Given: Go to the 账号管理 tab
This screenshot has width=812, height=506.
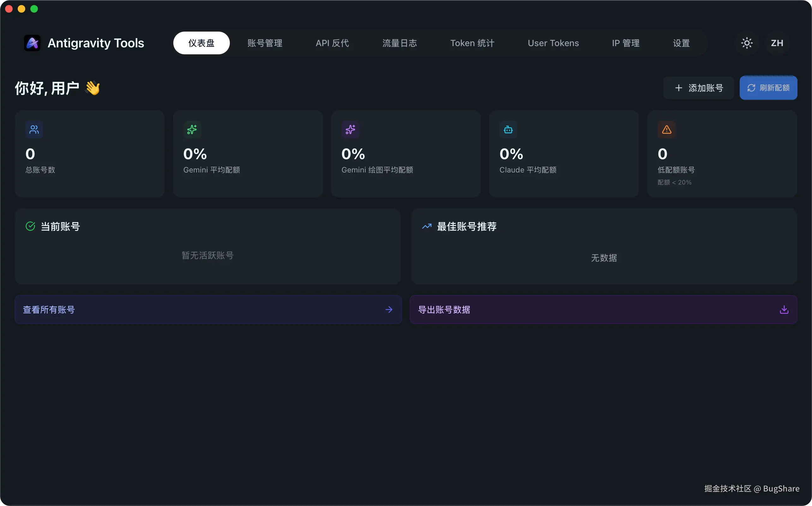Looking at the screenshot, I should (265, 43).
